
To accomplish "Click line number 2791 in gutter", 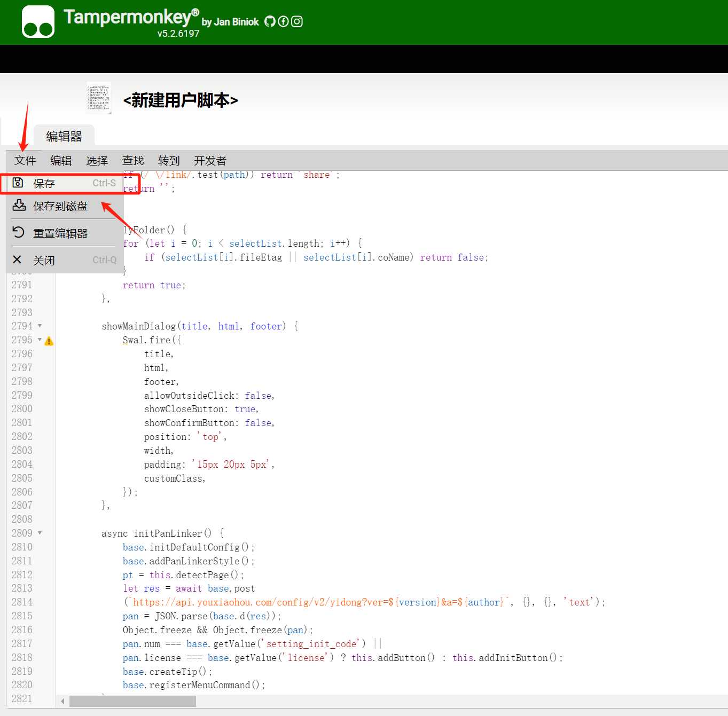I will click(x=22, y=285).
